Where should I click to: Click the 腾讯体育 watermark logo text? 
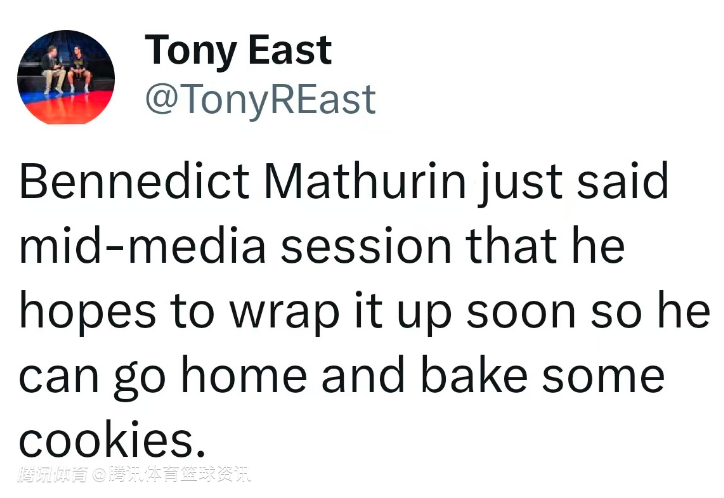(52, 474)
